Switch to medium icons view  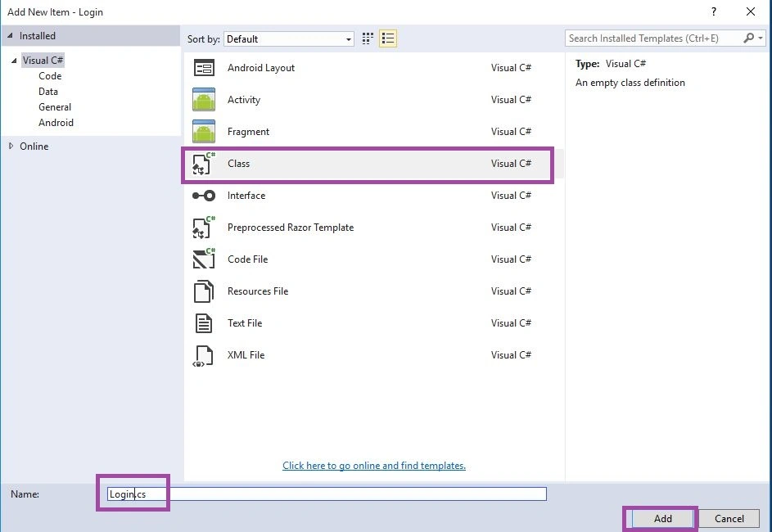click(x=368, y=38)
